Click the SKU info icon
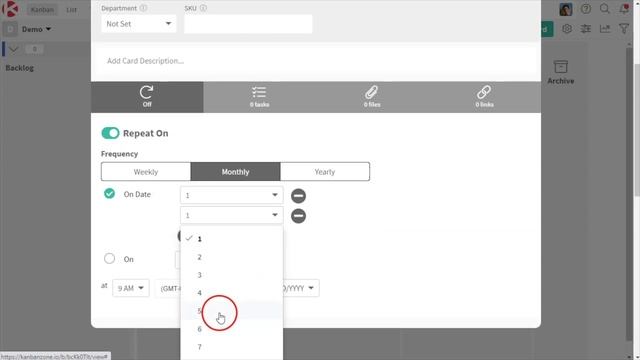This screenshot has height=360, width=640. coord(203,8)
